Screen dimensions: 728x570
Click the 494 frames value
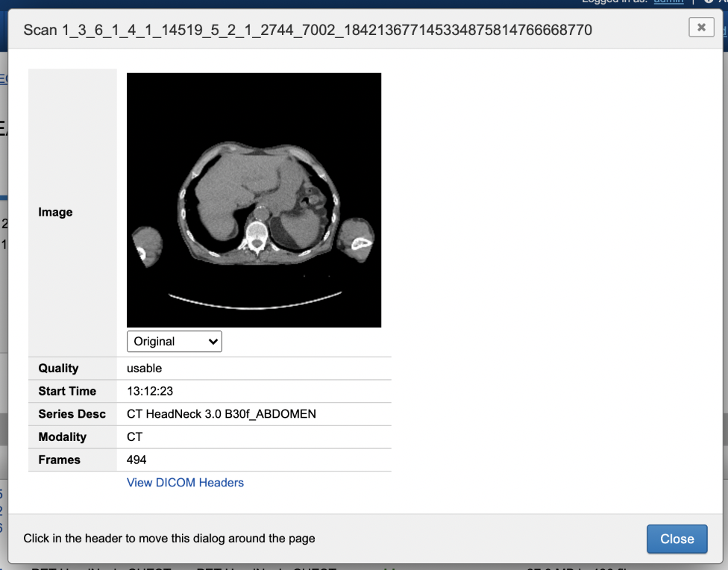[136, 460]
